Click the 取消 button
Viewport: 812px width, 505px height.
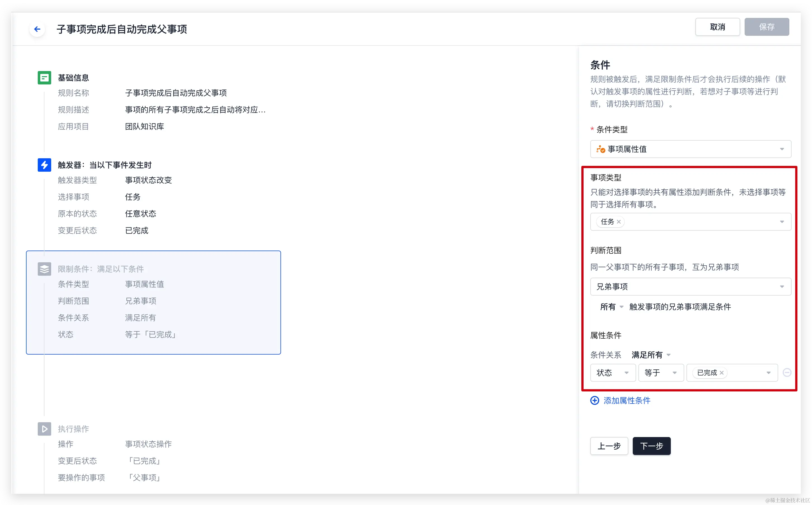(717, 27)
